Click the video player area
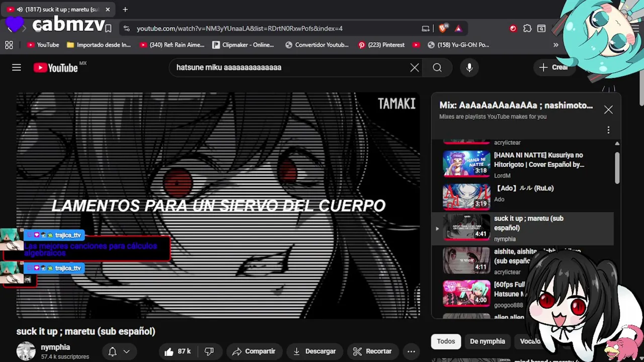This screenshot has height=362, width=644. (218, 205)
